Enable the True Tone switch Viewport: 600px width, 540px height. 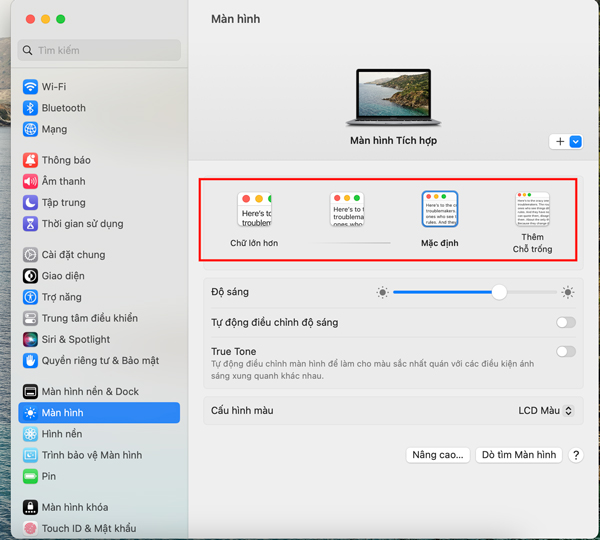pyautogui.click(x=566, y=351)
